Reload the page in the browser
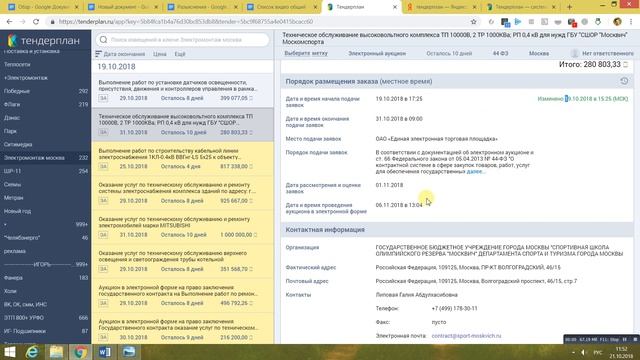Viewport: 640px width, 360px height. click(x=36, y=22)
